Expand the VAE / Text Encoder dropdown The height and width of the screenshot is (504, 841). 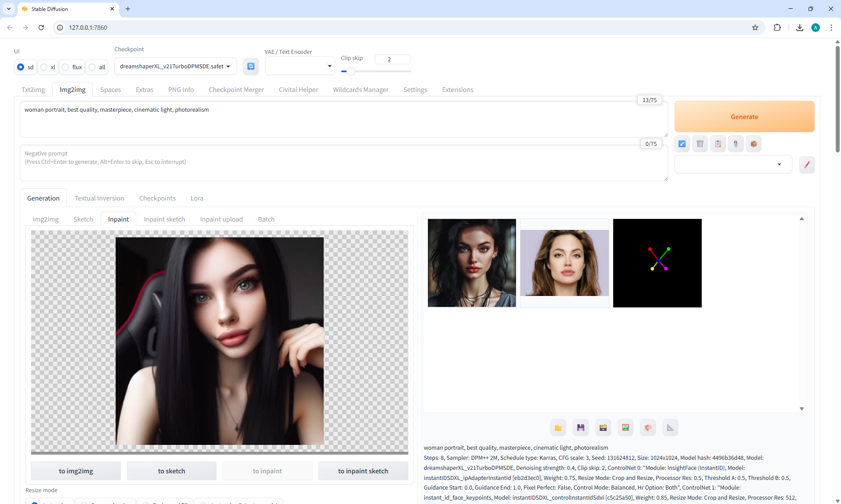tap(300, 66)
